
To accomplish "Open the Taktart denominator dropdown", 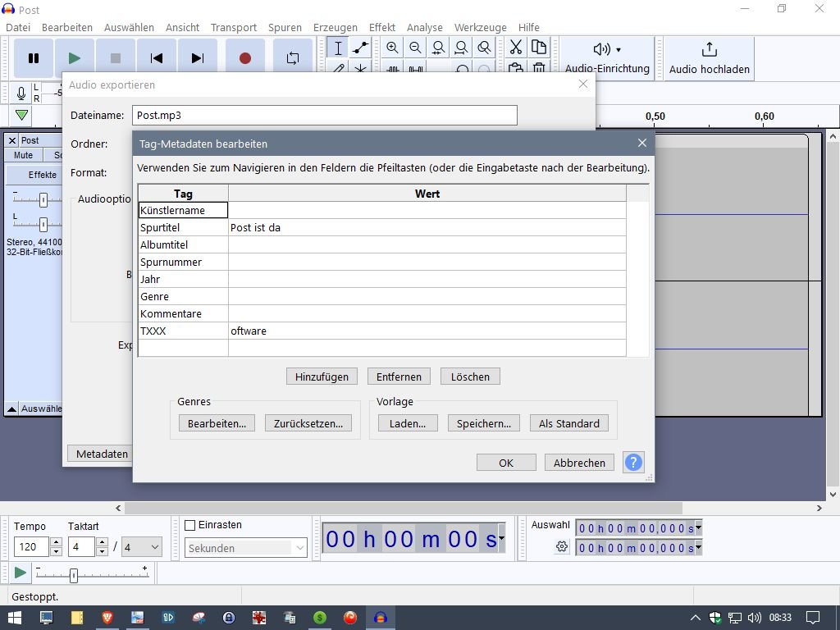I will point(141,546).
